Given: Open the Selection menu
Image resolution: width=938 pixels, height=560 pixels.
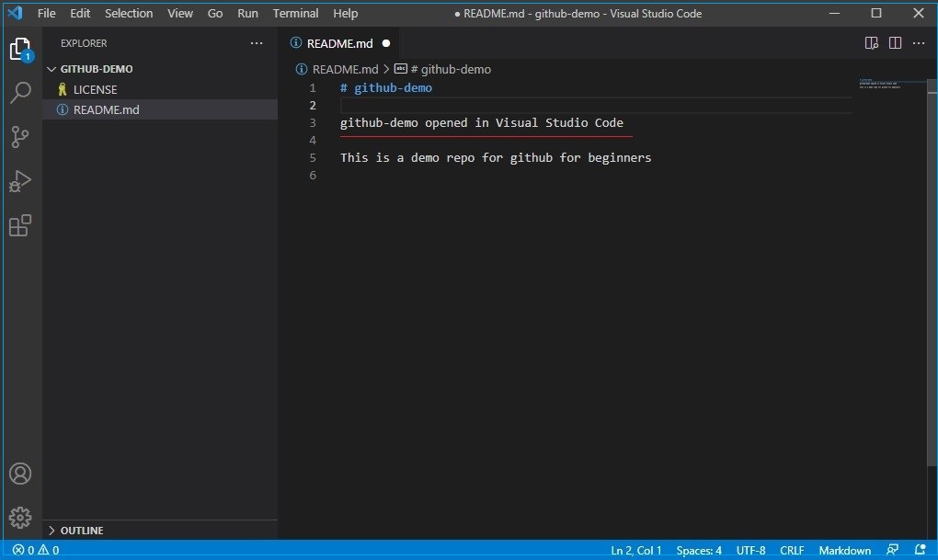Looking at the screenshot, I should pos(129,13).
